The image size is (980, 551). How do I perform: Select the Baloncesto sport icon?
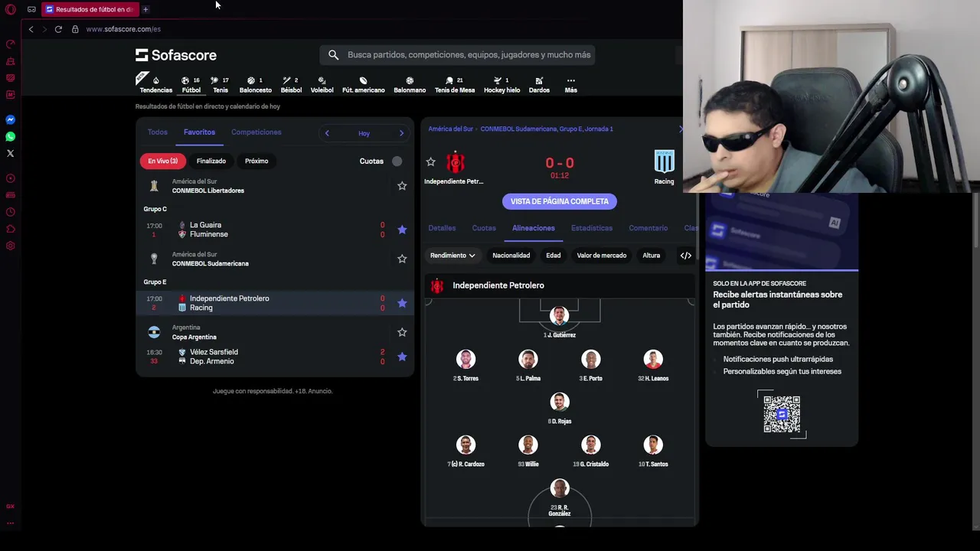255,84
